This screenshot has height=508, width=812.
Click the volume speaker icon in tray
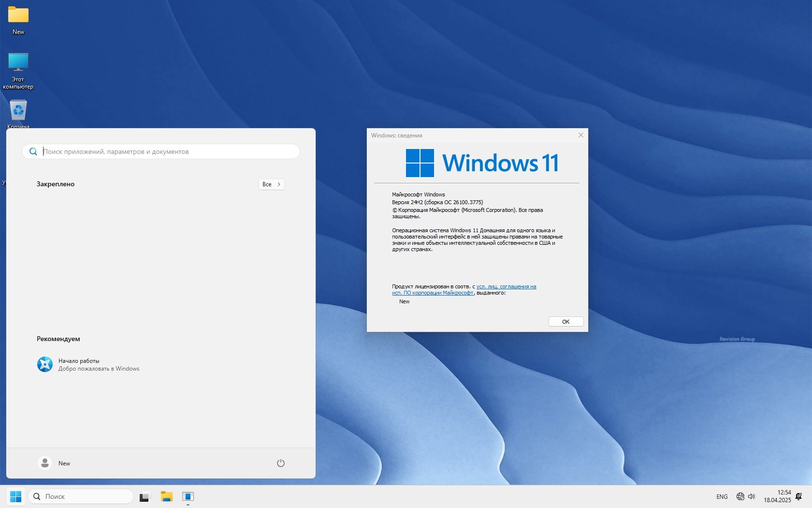click(752, 496)
